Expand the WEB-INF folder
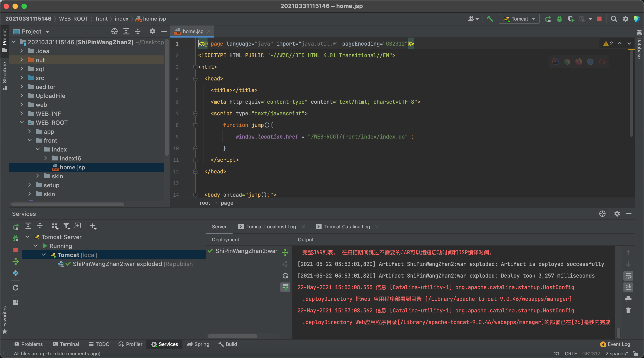The image size is (644, 358). pos(21,114)
